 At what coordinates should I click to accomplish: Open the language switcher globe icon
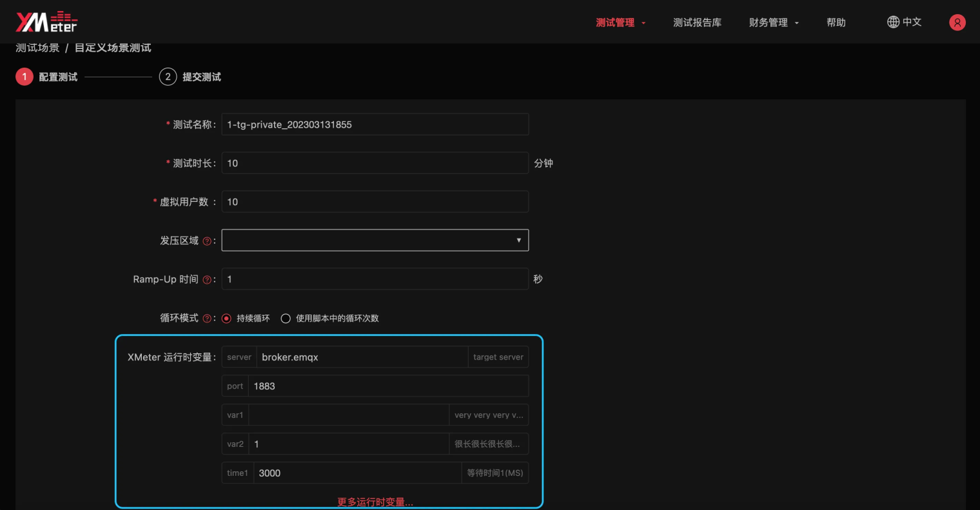pos(893,21)
